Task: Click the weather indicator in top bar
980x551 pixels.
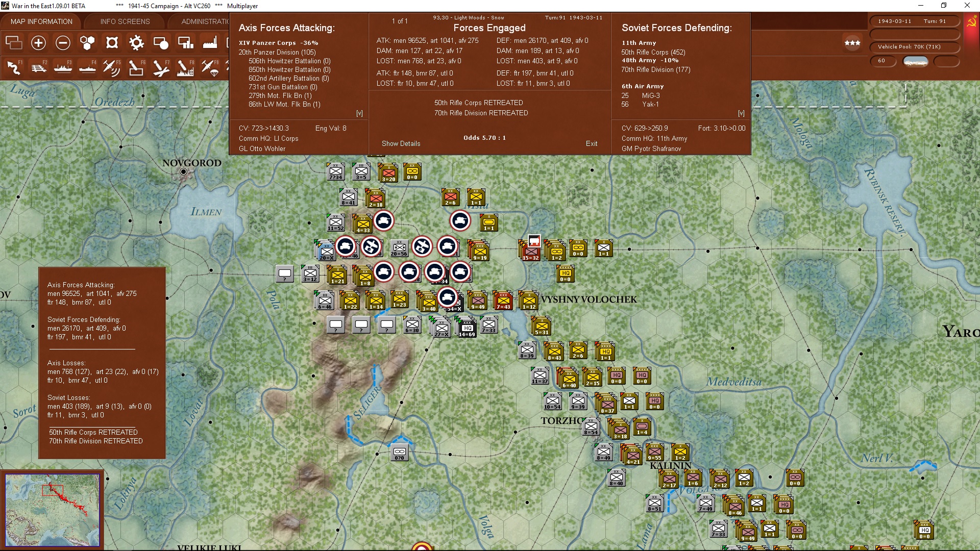Action: point(915,61)
